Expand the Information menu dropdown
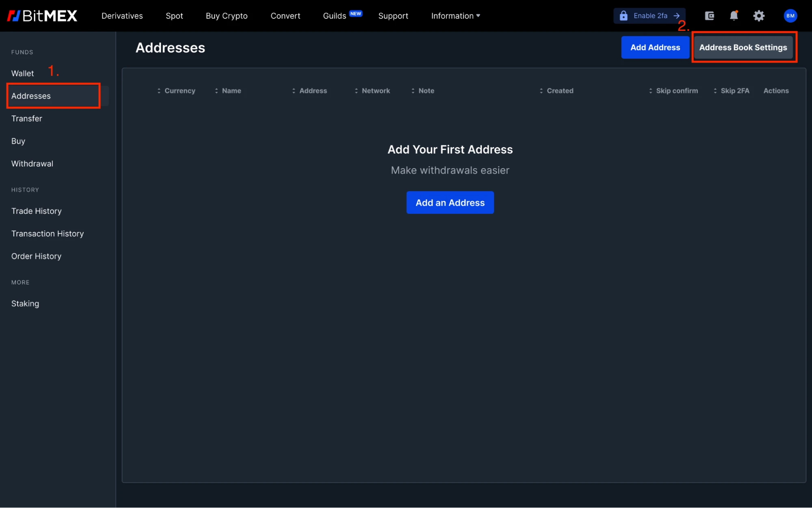812x508 pixels. pos(456,16)
